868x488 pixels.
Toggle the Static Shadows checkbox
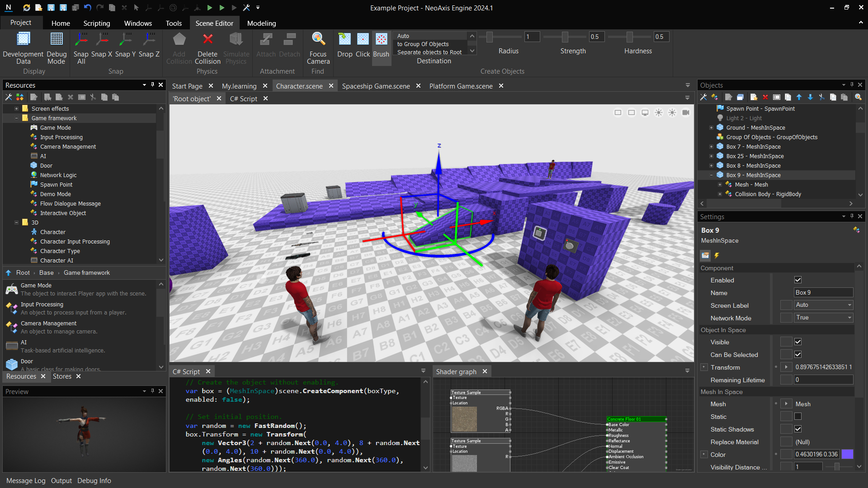point(798,429)
